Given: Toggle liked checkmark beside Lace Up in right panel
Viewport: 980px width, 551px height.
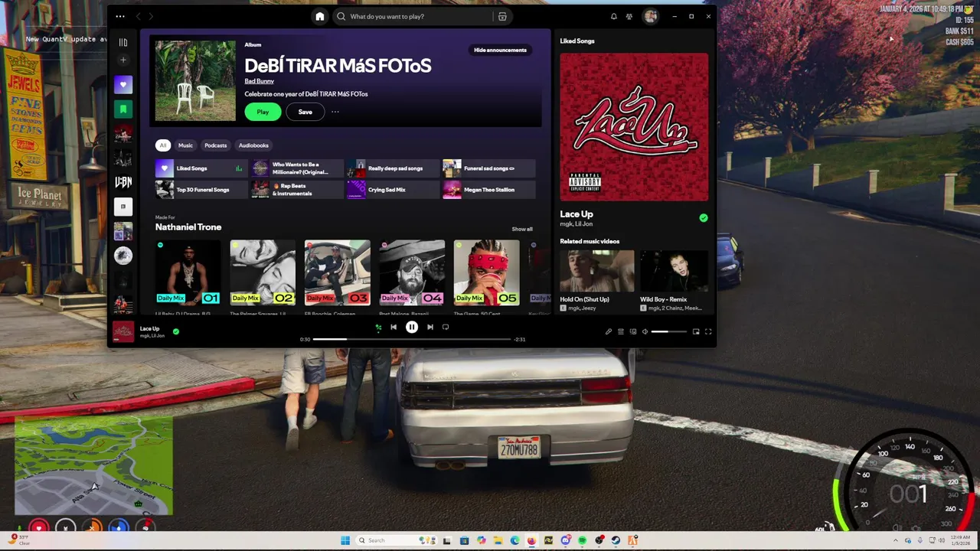Looking at the screenshot, I should (704, 218).
